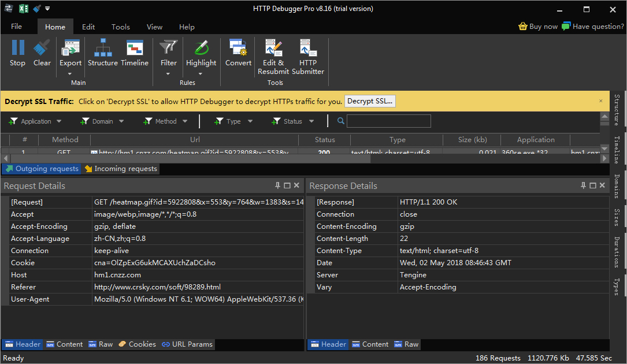This screenshot has height=364, width=627.
Task: Open the Help ribbon tab
Action: [187, 27]
